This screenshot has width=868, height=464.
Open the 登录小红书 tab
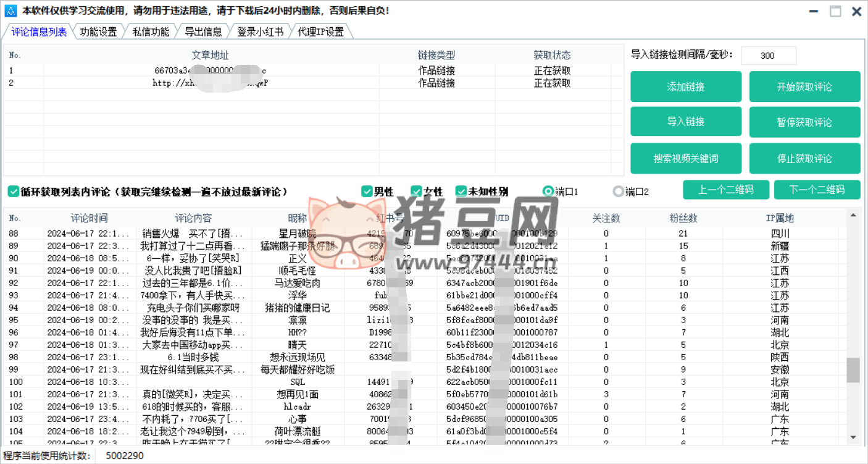pyautogui.click(x=260, y=32)
